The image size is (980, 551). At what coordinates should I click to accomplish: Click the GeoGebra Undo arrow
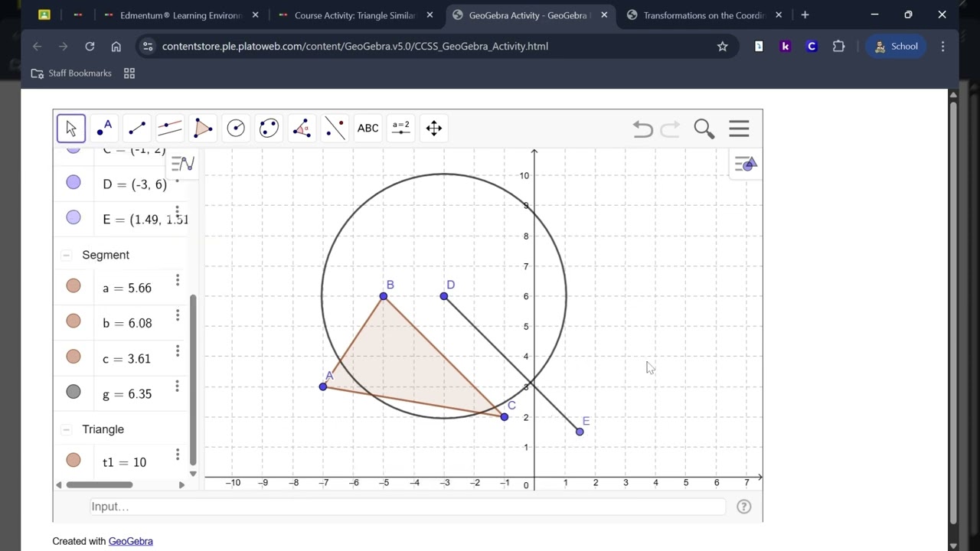(642, 129)
